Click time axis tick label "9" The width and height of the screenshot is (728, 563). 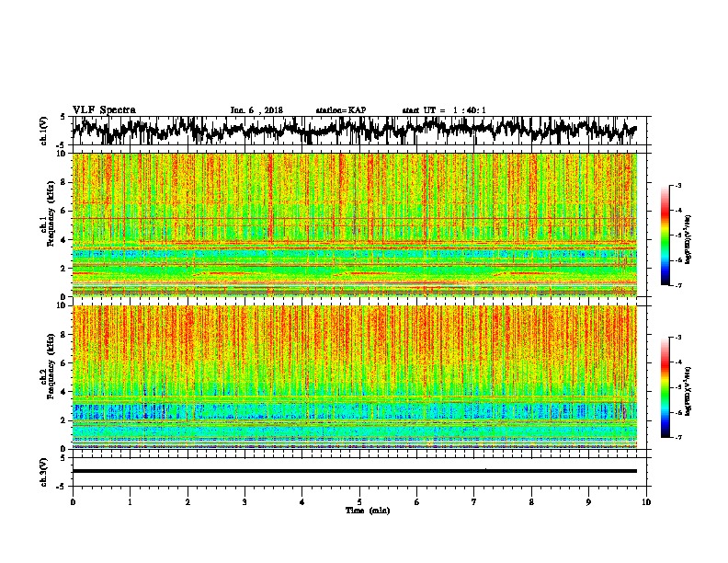click(x=588, y=502)
